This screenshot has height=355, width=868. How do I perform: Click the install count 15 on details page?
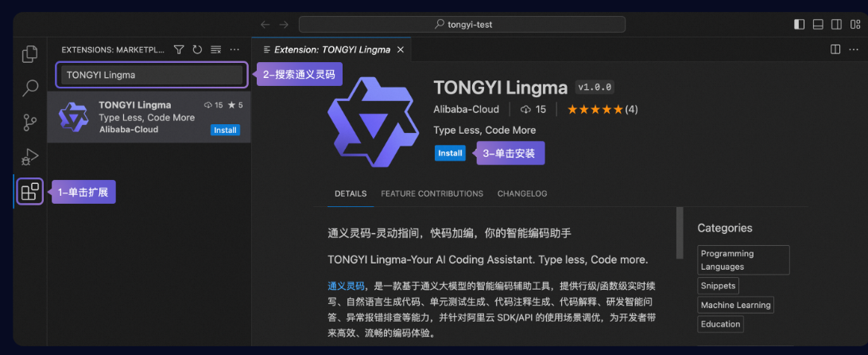click(x=533, y=109)
